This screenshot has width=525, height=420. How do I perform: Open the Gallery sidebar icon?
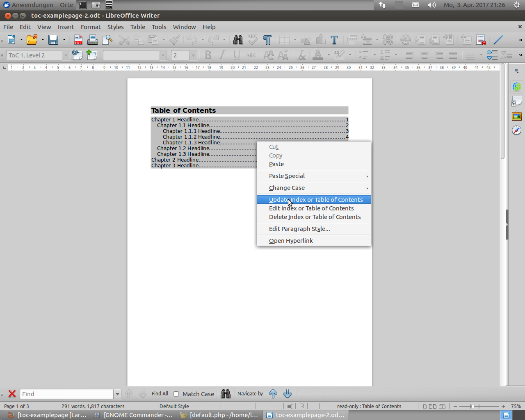(516, 116)
